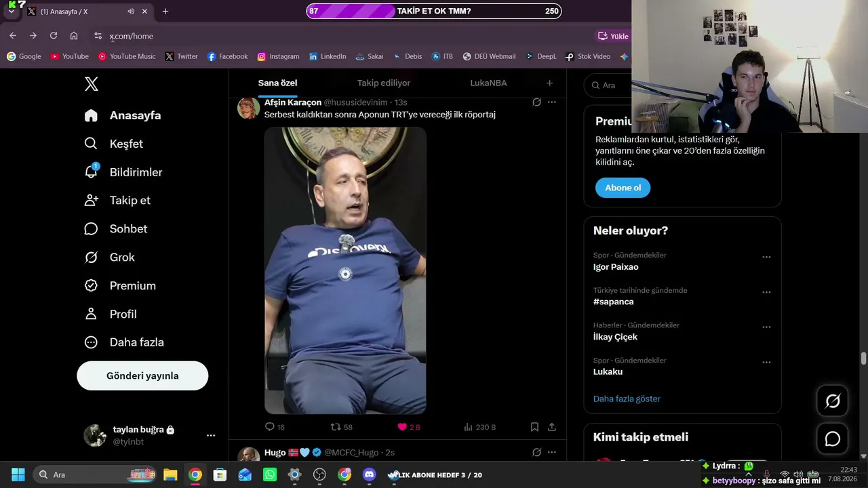Switch to the Takip ediliyor tab
The height and width of the screenshot is (488, 868).
(x=384, y=83)
